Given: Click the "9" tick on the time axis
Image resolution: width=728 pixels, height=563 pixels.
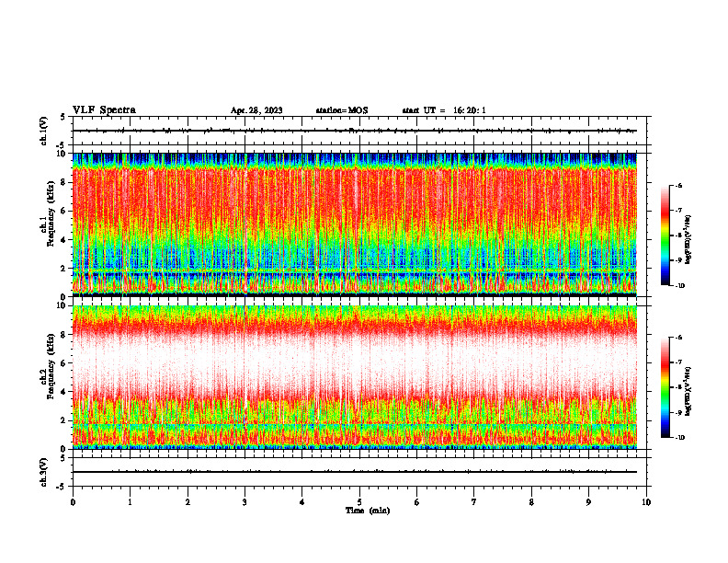Looking at the screenshot, I should click(588, 502).
